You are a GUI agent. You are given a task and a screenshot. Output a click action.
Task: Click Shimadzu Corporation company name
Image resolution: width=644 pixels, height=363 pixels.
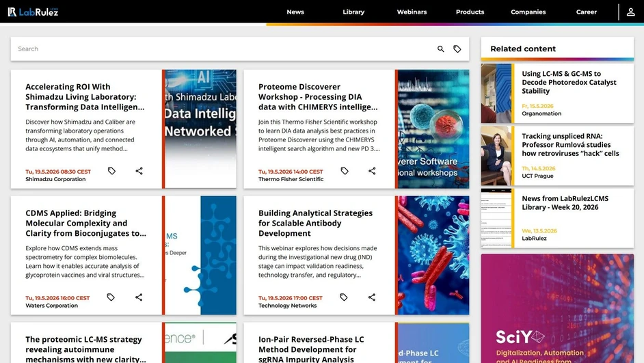55,179
